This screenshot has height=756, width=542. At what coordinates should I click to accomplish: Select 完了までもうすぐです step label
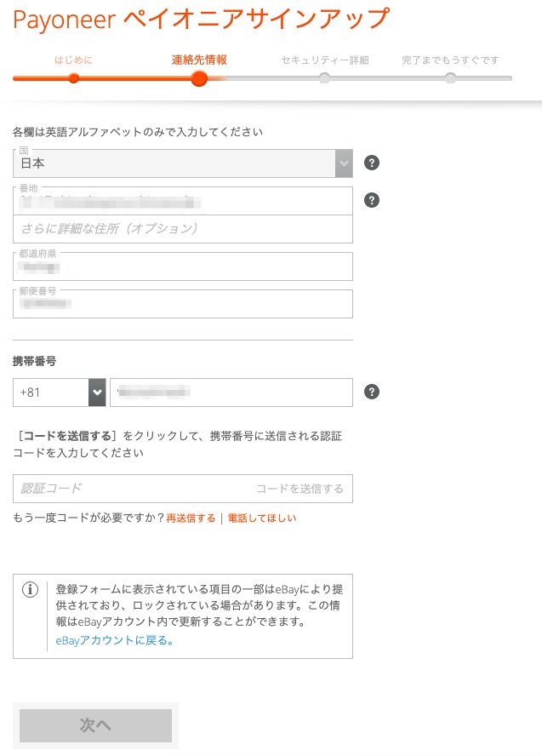[450, 60]
